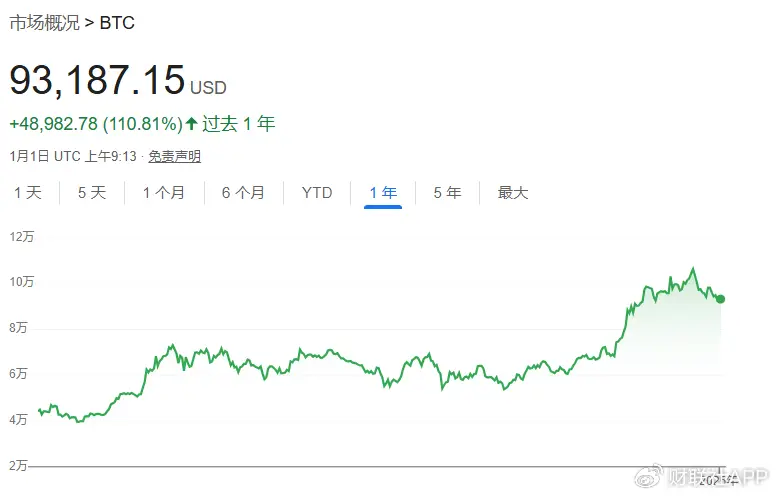Image resolution: width=776 pixels, height=496 pixels.
Task: Click the +48,982.78 (110.81%) change text
Action: click(96, 124)
